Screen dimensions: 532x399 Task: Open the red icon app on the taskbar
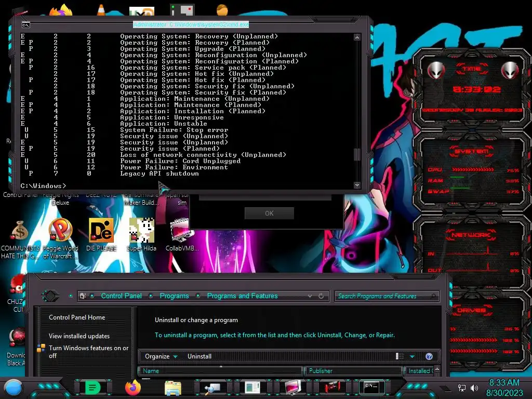click(332, 388)
